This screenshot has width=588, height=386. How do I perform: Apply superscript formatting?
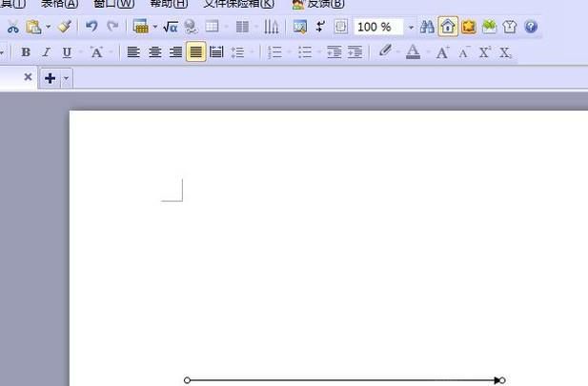click(x=485, y=52)
